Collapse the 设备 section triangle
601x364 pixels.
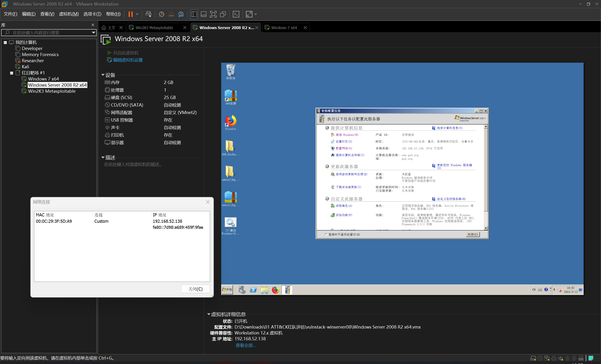coord(103,75)
